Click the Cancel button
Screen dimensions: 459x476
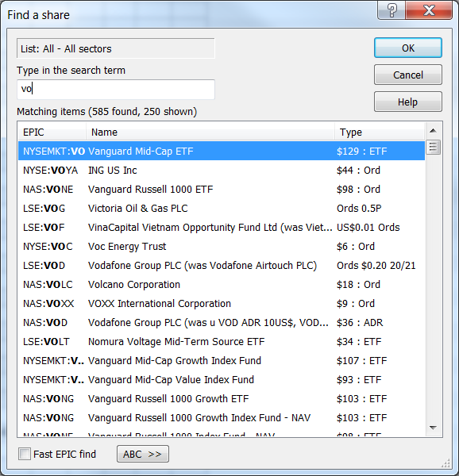tap(408, 75)
